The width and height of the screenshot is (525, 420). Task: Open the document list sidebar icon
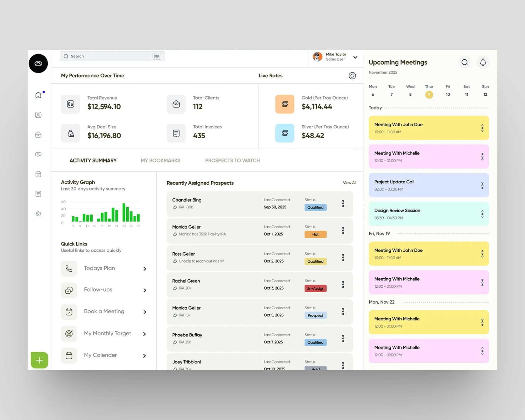[x=38, y=194]
